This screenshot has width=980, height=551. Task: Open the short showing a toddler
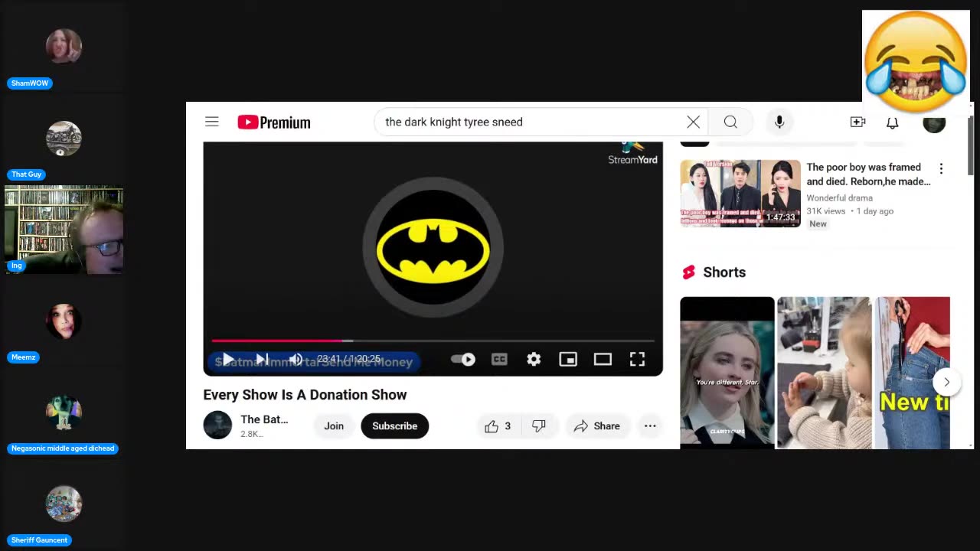point(824,372)
